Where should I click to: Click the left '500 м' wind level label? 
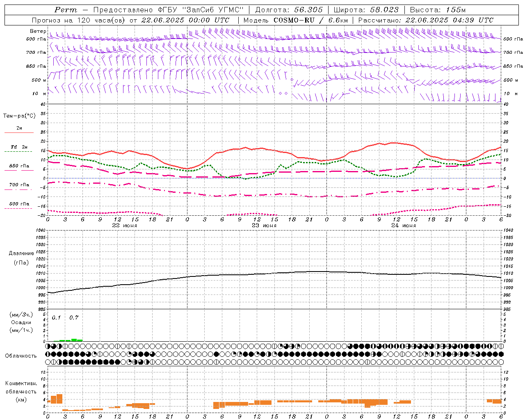coord(39,80)
